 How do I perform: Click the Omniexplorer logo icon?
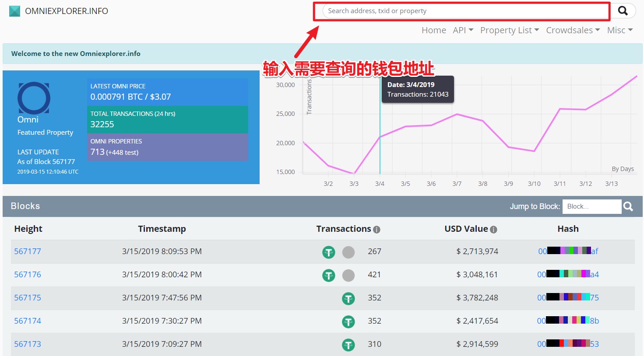click(x=14, y=11)
